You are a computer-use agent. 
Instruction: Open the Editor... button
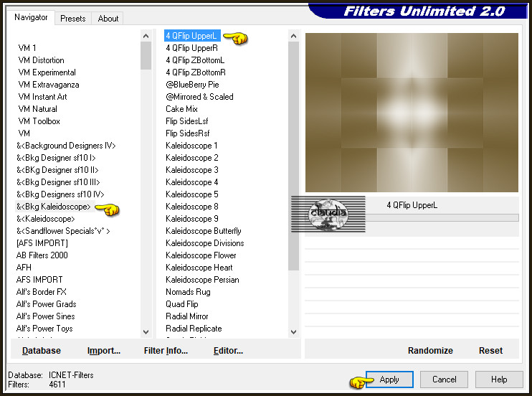(x=228, y=351)
